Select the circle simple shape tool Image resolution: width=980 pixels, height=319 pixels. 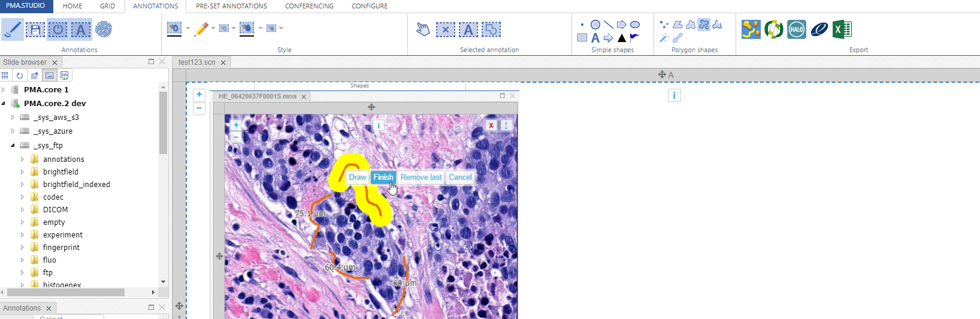595,25
